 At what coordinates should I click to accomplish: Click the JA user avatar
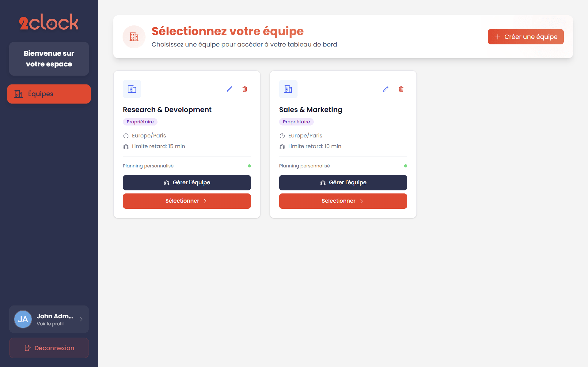(x=23, y=319)
